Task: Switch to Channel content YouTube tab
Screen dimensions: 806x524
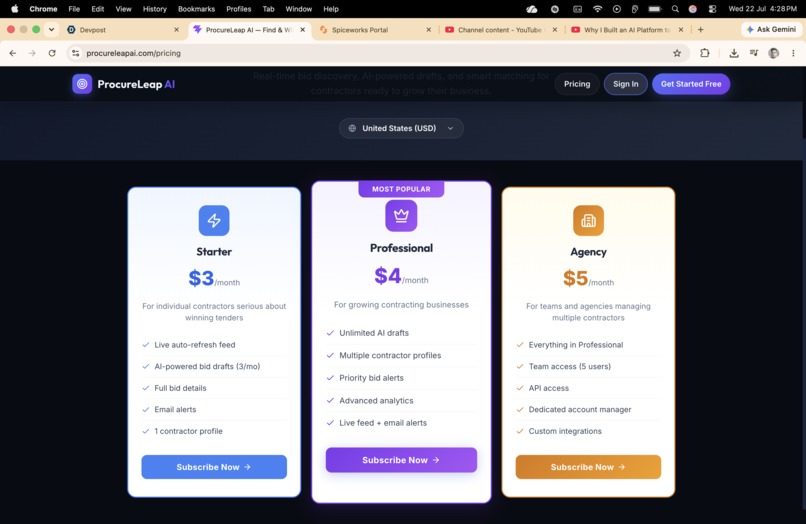Action: point(499,30)
